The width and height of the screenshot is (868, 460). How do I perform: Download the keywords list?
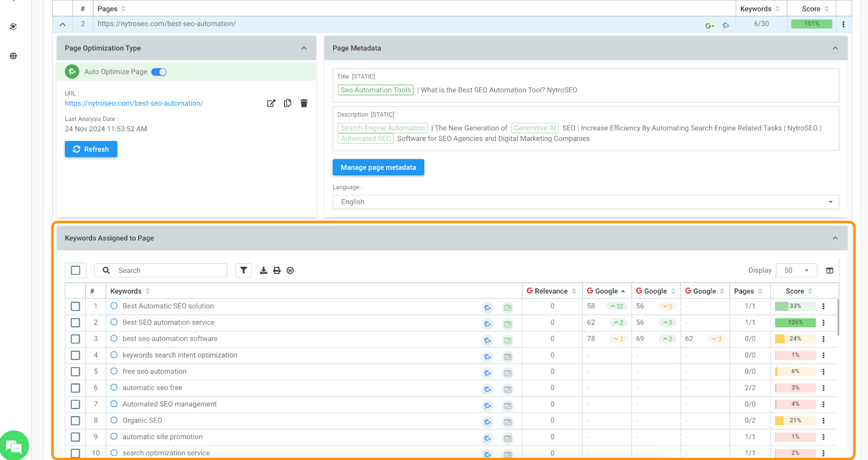[x=264, y=270]
